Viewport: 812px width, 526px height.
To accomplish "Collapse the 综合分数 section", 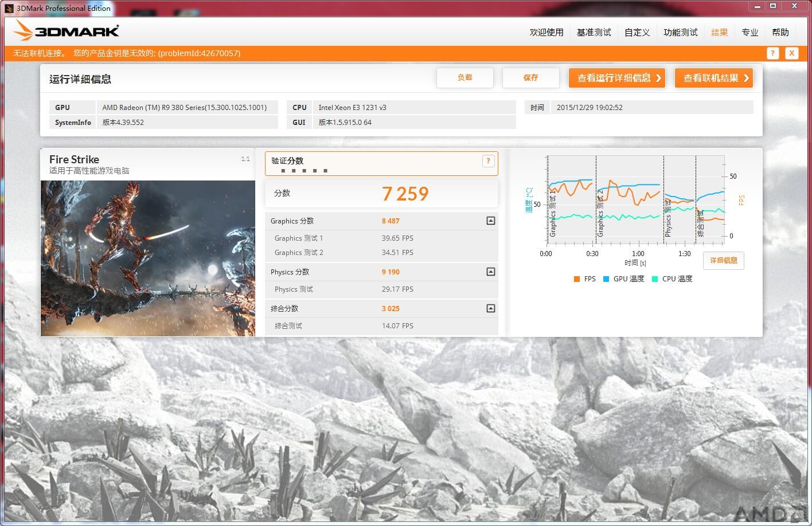I will pyautogui.click(x=491, y=308).
